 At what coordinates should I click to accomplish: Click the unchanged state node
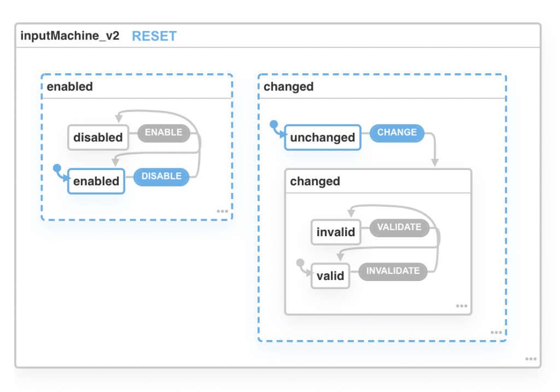point(323,138)
